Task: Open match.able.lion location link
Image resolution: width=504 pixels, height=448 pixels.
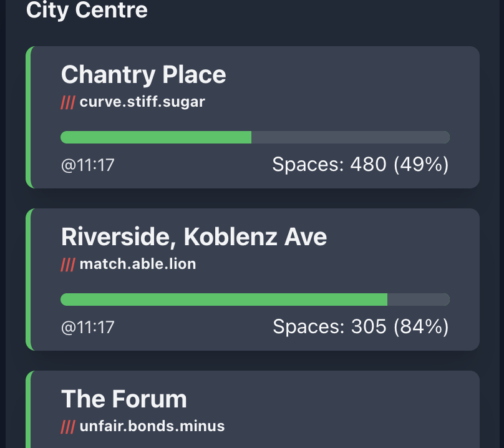Action: 138,265
